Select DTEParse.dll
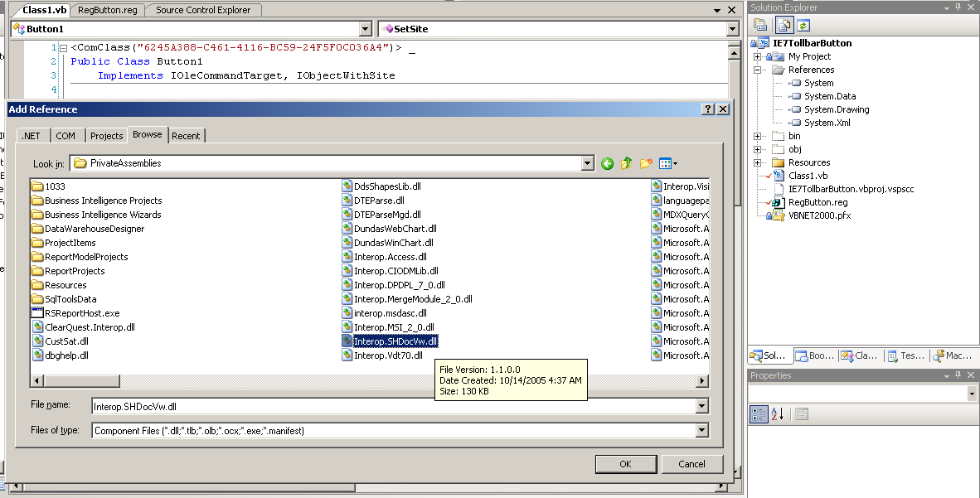The width and height of the screenshot is (980, 498). 373,201
